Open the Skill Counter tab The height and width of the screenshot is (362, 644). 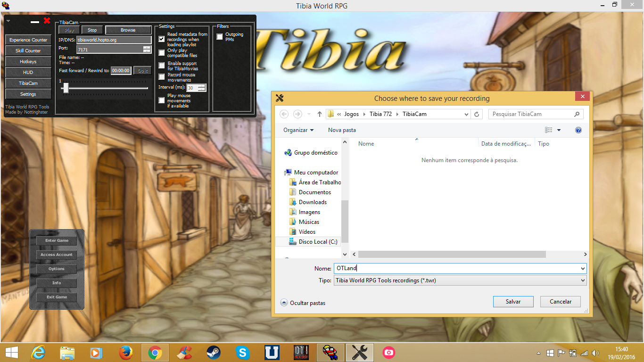coord(28,51)
